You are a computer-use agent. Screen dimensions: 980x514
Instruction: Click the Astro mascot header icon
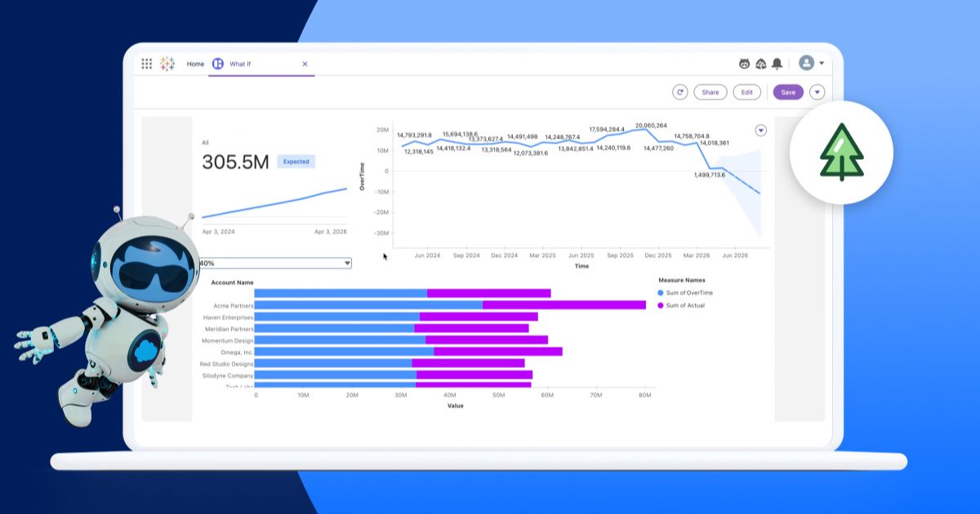744,64
